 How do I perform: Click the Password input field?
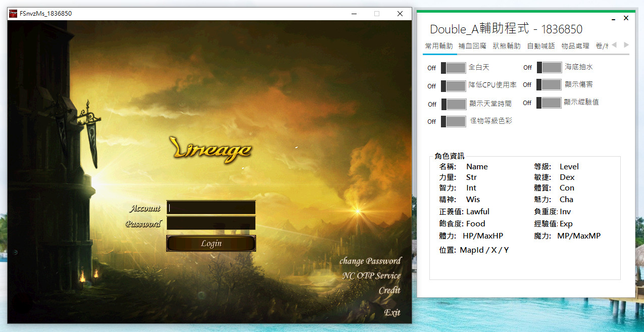[211, 223]
